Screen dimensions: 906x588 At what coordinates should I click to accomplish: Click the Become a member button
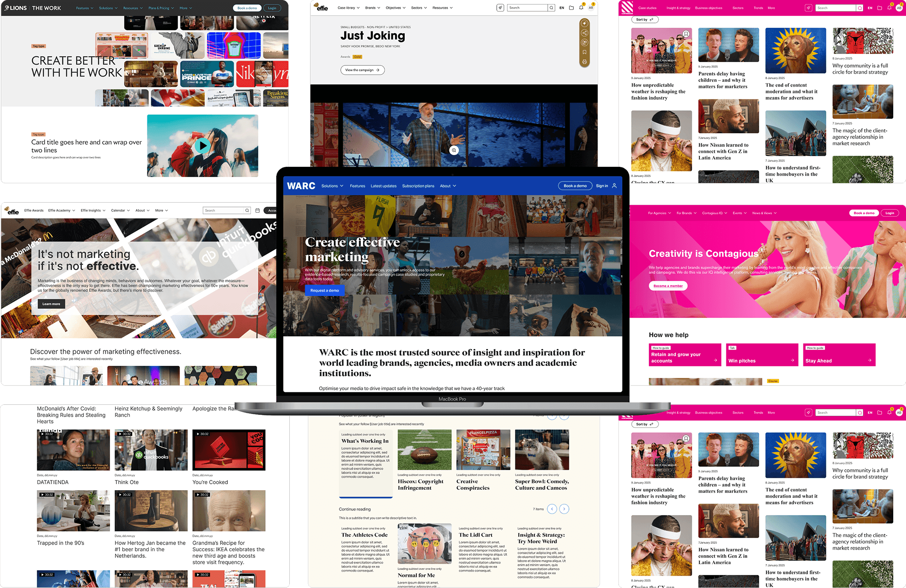[x=668, y=286]
